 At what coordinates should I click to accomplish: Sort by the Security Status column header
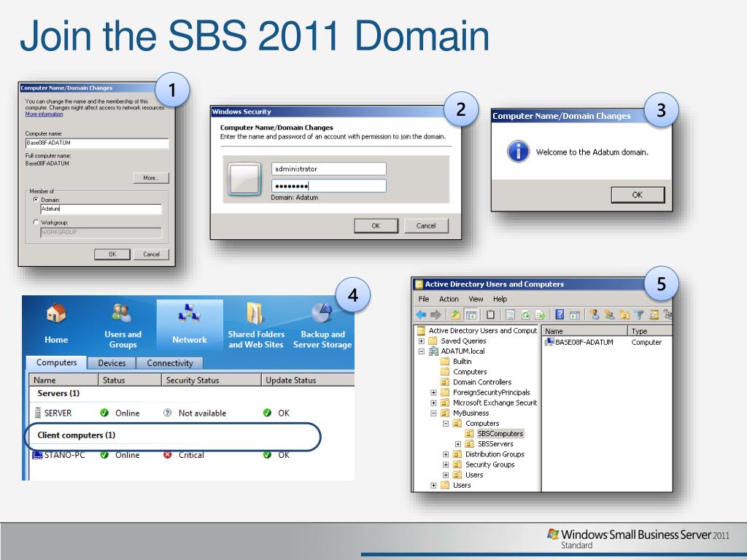pos(211,380)
